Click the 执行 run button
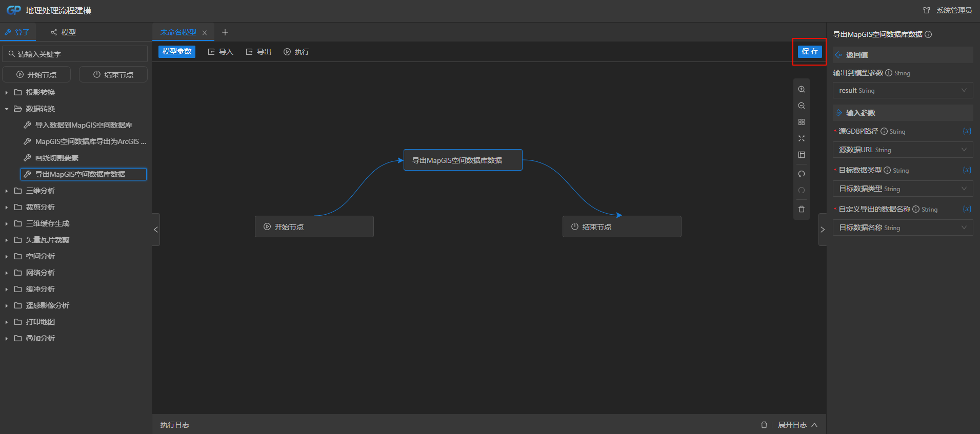 click(x=296, y=52)
